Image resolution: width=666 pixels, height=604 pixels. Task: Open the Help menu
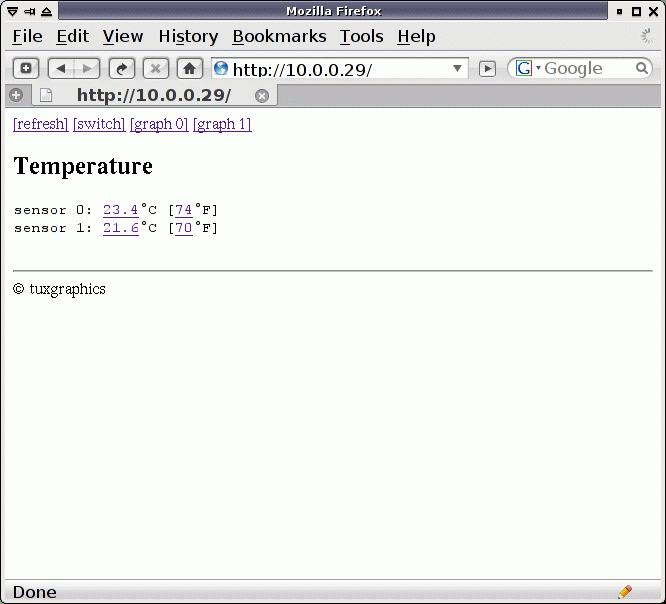(x=416, y=37)
